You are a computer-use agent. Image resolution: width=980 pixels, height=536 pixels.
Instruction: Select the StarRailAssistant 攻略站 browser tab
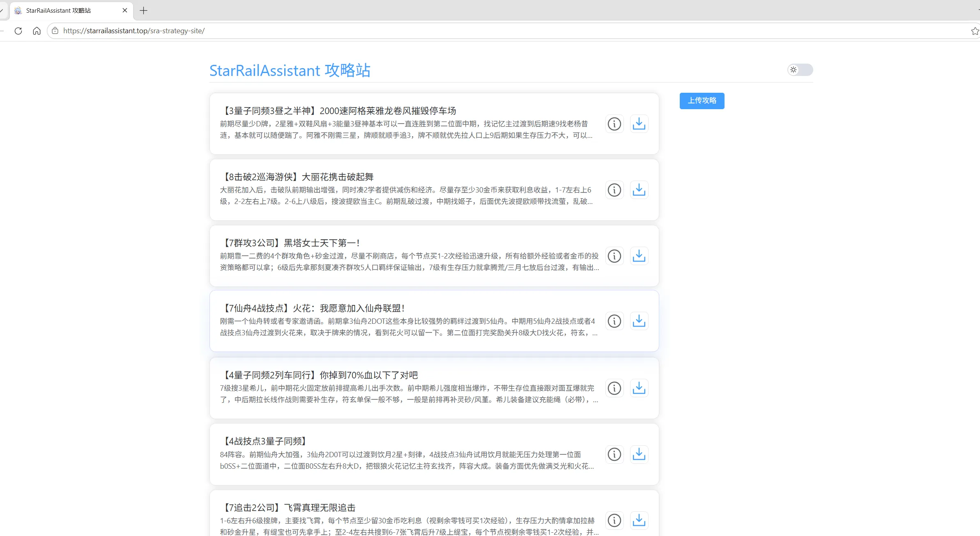(x=71, y=11)
